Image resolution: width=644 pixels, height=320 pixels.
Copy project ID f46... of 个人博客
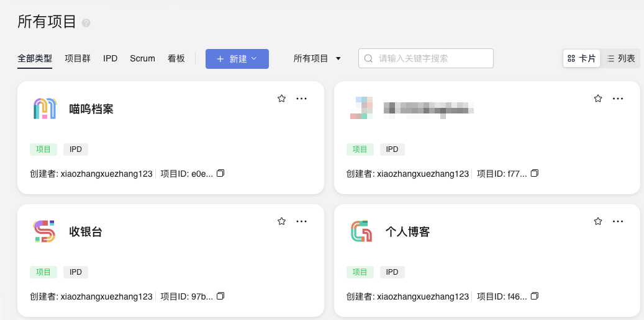click(534, 296)
